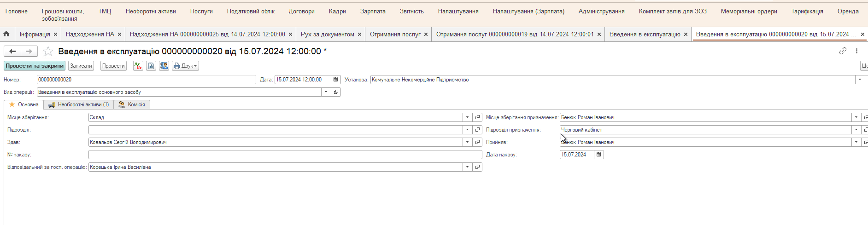Open Вид операції item form button
868x225 pixels.
pyautogui.click(x=336, y=92)
